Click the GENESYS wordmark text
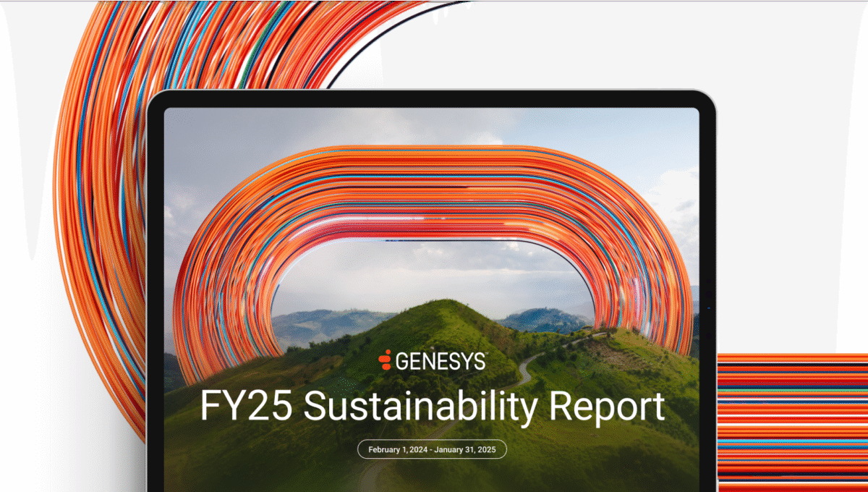The image size is (868, 492). point(440,360)
